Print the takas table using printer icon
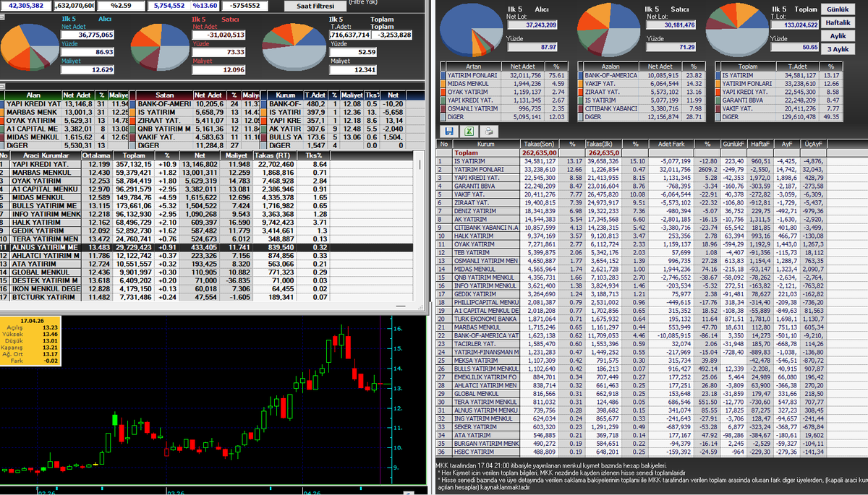 488,132
